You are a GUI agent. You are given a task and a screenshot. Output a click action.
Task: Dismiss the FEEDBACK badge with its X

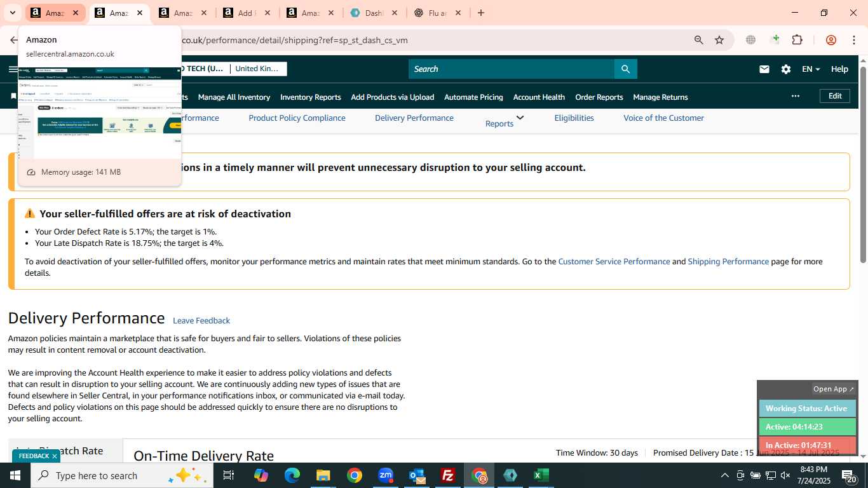click(55, 456)
